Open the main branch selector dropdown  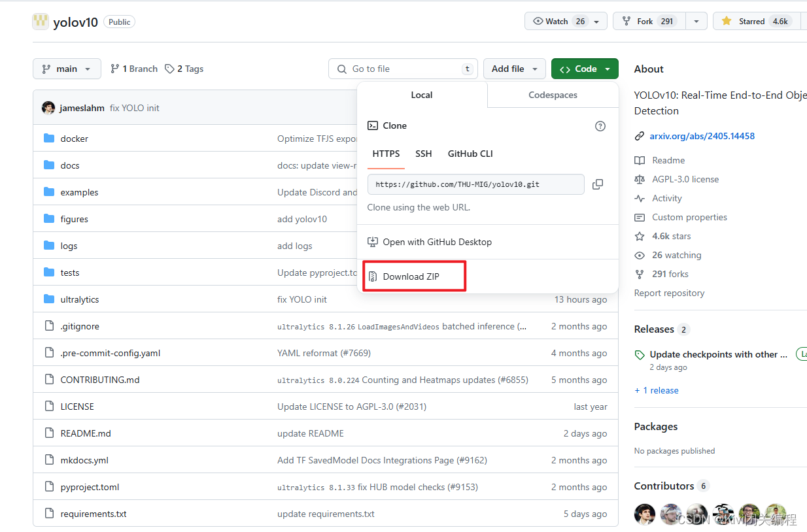pos(67,69)
